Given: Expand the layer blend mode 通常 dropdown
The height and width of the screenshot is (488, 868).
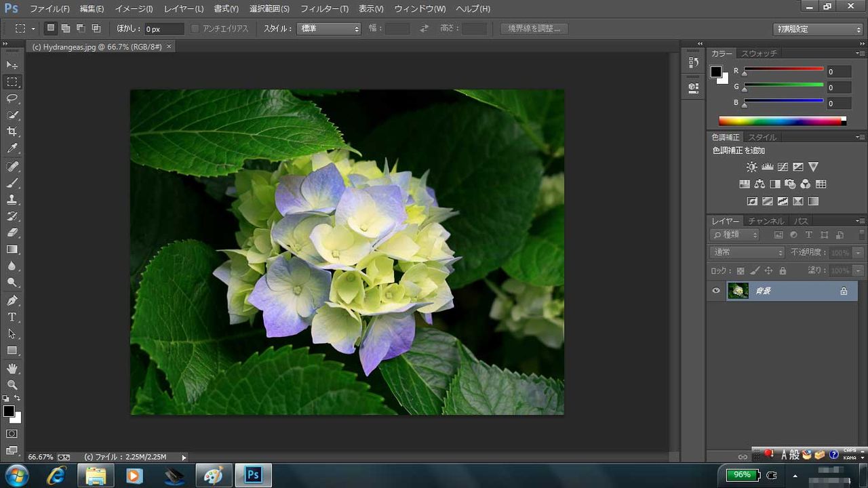Looking at the screenshot, I should [747, 252].
